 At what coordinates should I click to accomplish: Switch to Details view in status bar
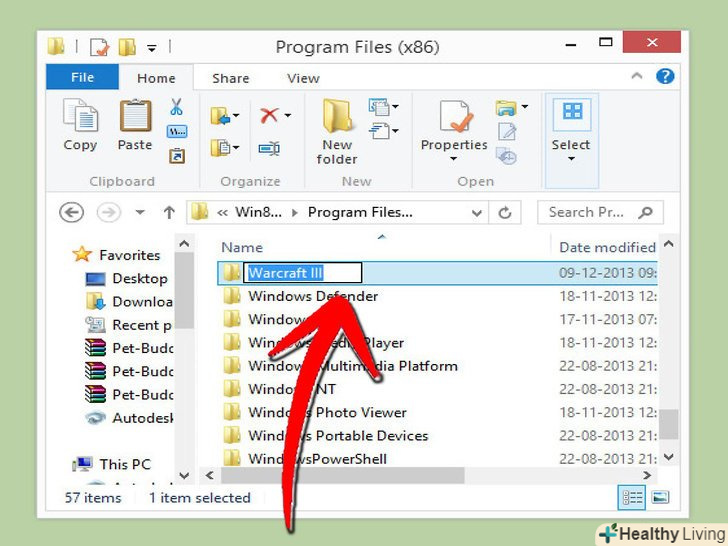point(632,498)
